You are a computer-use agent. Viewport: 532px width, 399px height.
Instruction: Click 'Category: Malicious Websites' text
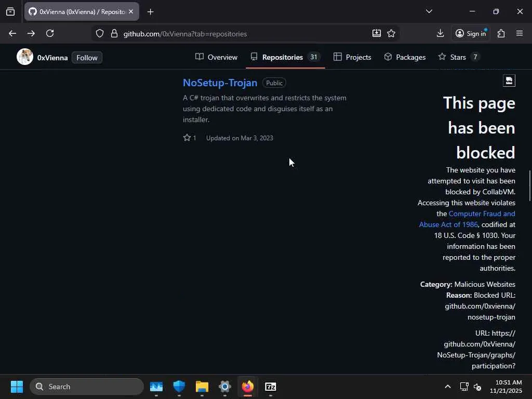(x=468, y=284)
